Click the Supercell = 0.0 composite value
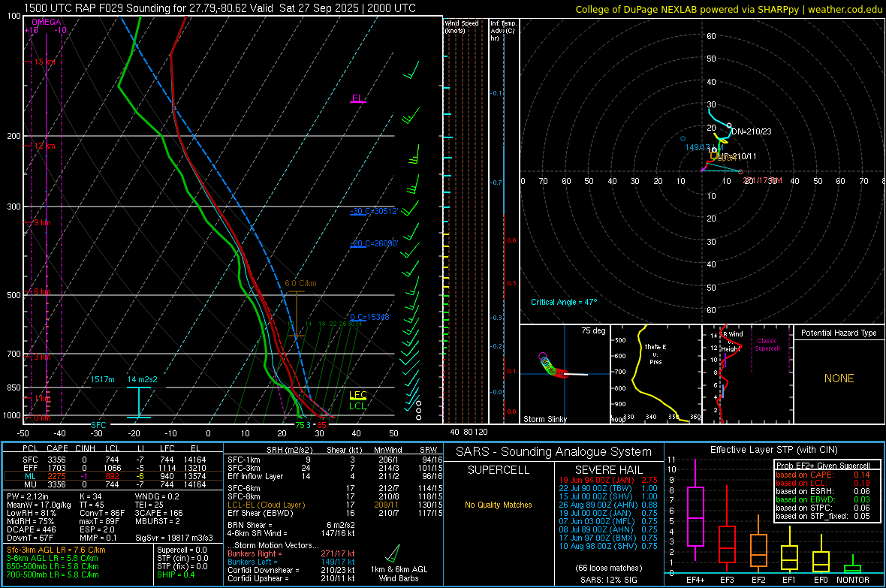 coord(182,550)
